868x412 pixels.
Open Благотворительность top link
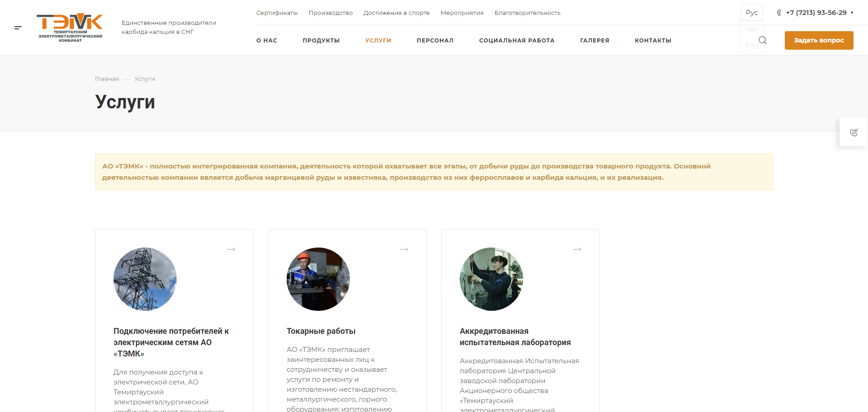527,13
